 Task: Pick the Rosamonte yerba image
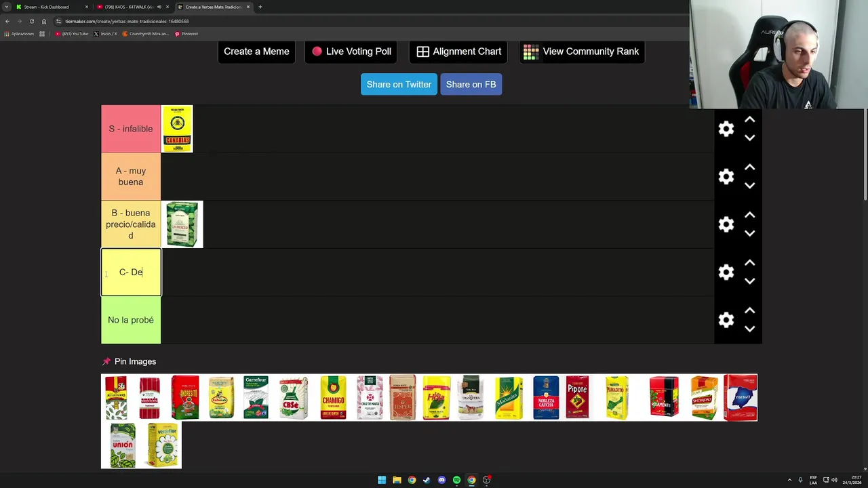point(664,397)
